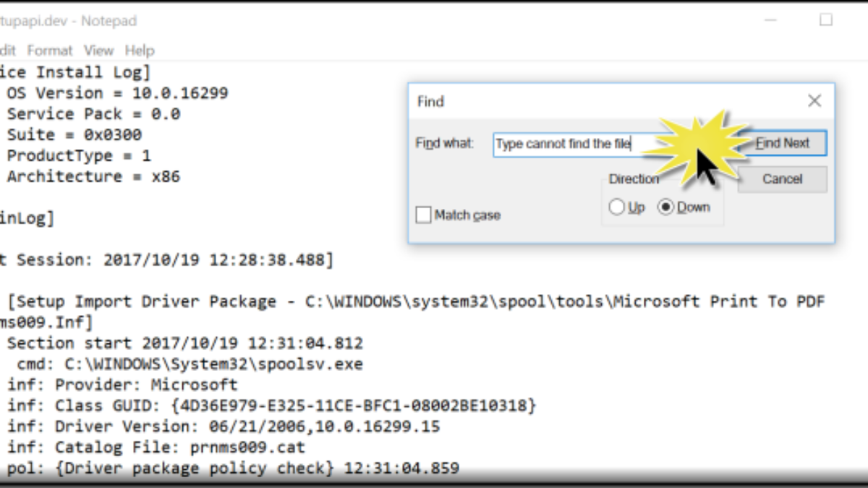
Task: Click the Find Next button
Action: tap(783, 143)
